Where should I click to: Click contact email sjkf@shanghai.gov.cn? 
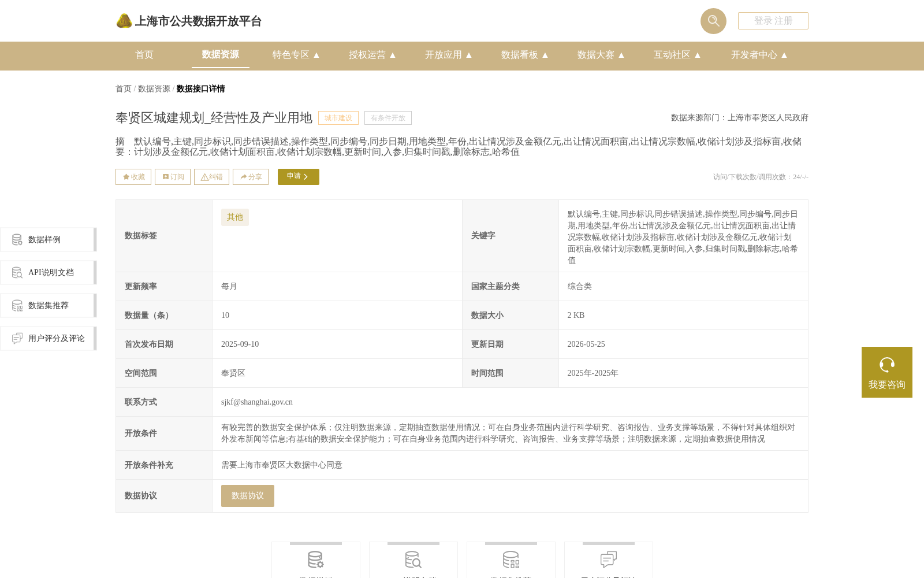click(257, 402)
